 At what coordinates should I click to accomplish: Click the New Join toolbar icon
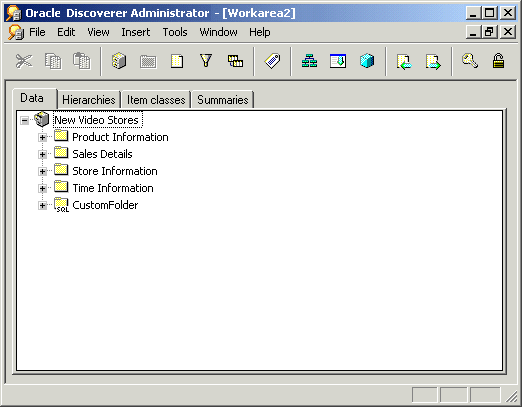point(235,61)
